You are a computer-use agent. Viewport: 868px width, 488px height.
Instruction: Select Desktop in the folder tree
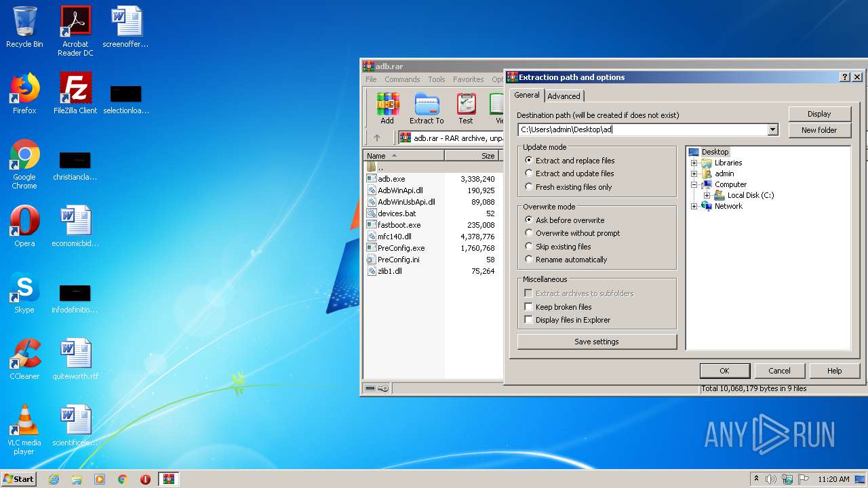pos(715,152)
